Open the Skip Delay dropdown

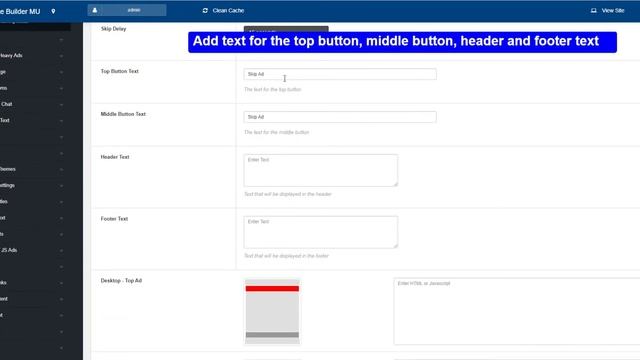pos(286,29)
